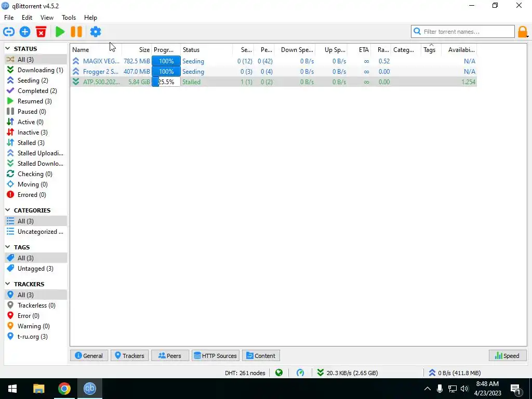Select the Untagged (3) tag filter
The height and width of the screenshot is (399, 532).
[x=36, y=269]
